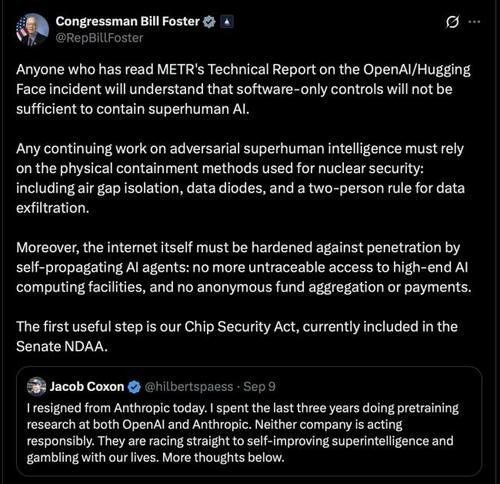Viewport: 500px width, 484px height.
Task: Open Jacob Coxon's name in quoted post
Action: (x=87, y=386)
